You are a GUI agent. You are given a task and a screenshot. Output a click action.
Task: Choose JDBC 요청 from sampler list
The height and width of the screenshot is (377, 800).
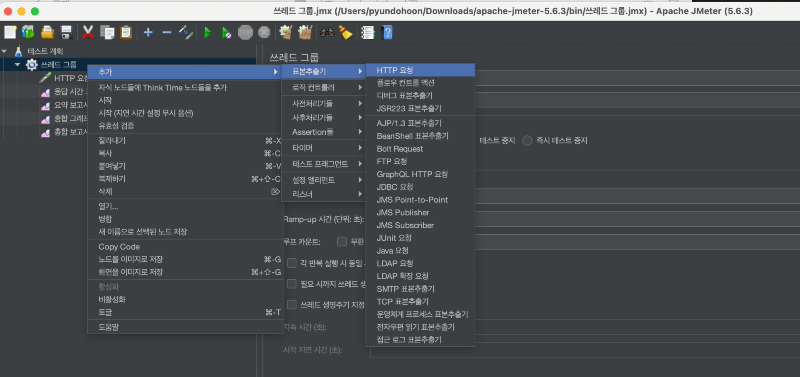point(420,187)
